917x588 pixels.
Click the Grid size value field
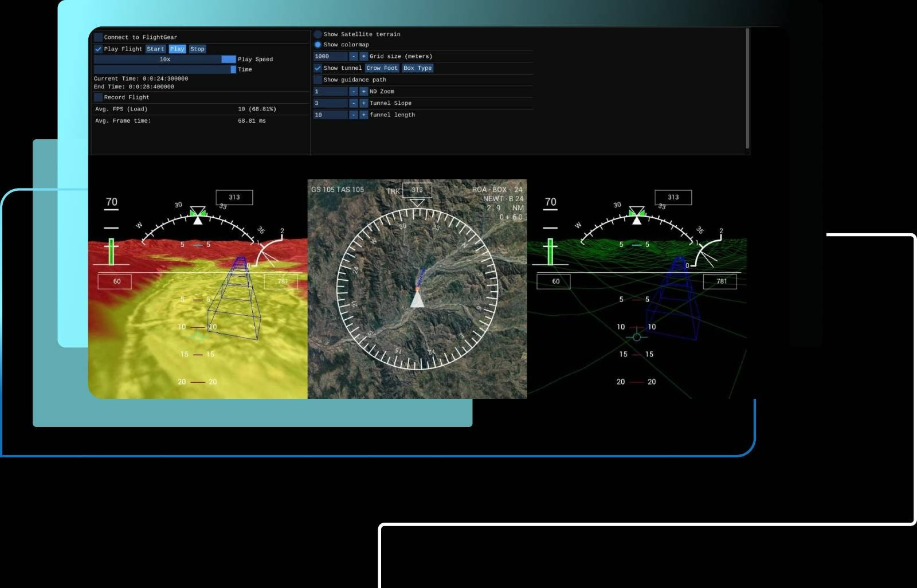click(x=330, y=56)
